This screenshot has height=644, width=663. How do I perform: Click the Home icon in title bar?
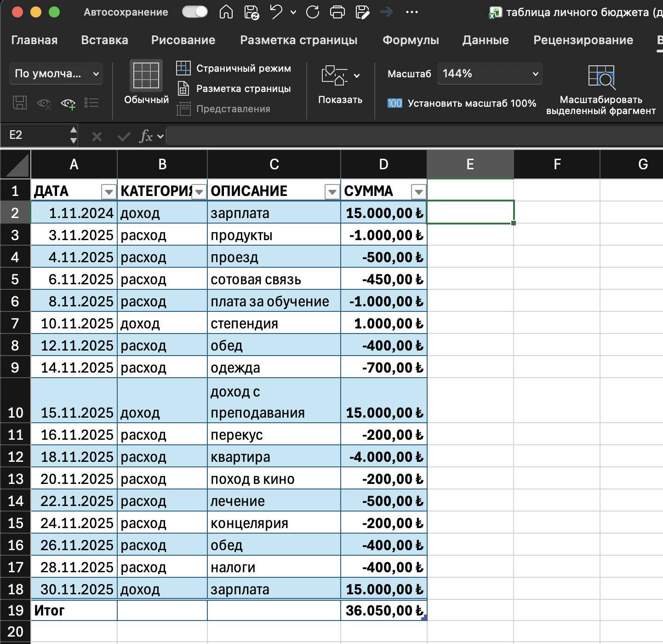(x=226, y=12)
